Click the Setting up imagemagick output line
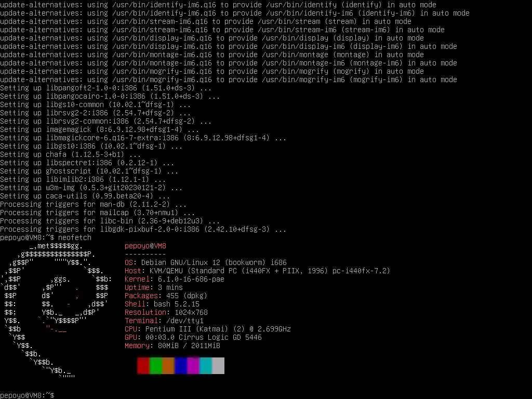 tap(99, 129)
